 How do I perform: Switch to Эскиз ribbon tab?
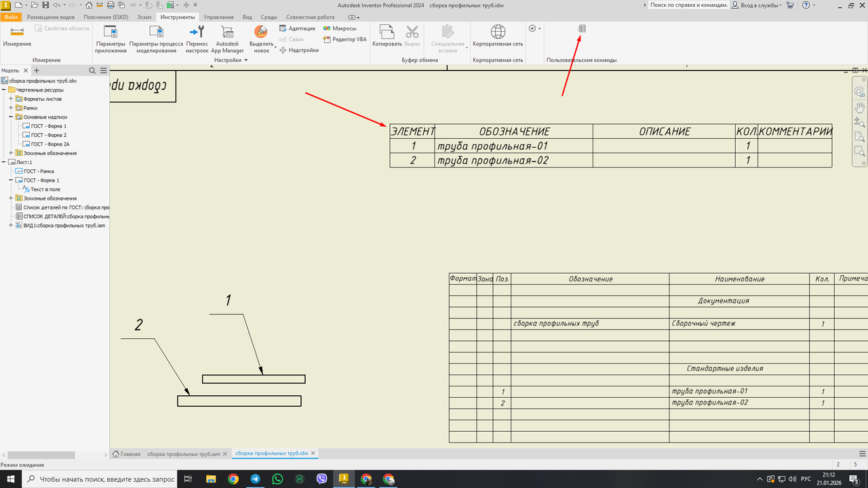[144, 17]
